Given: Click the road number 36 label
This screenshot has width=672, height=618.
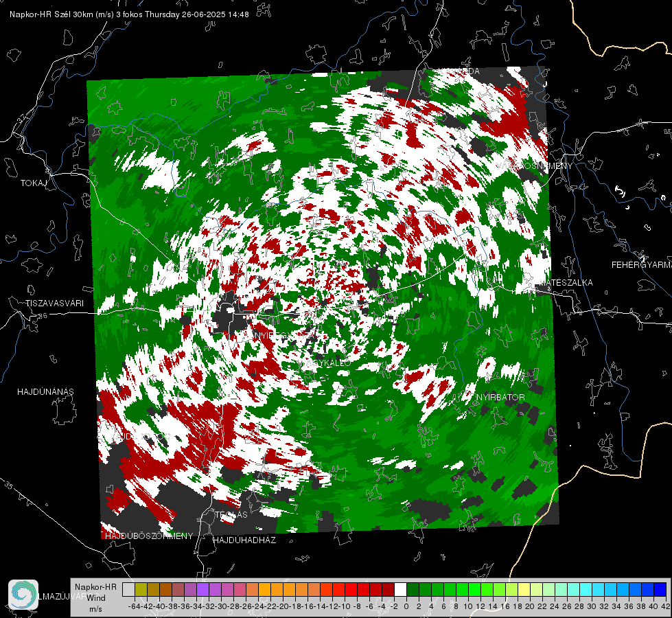Looking at the screenshot, I should click(x=43, y=316).
